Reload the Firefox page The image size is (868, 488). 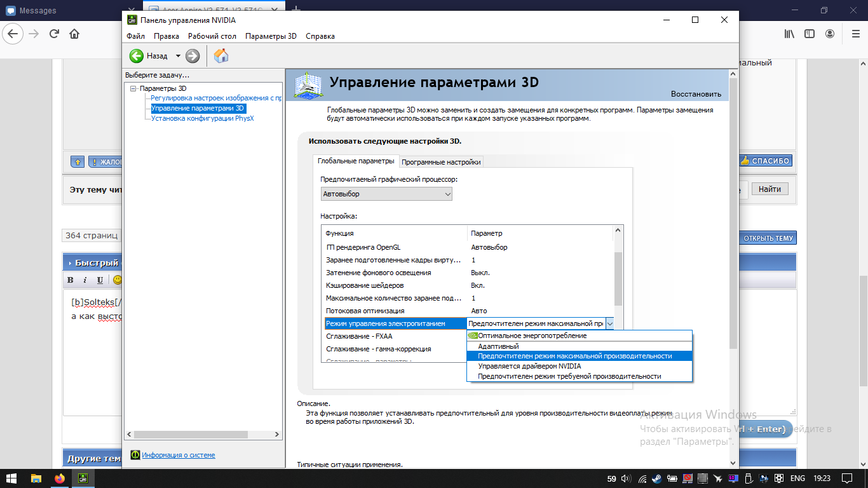pyautogui.click(x=54, y=34)
